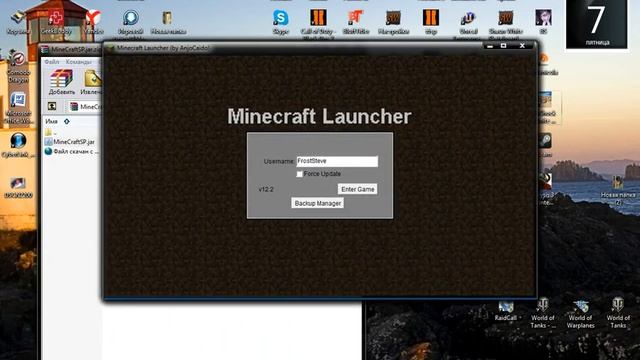
Task: Select the parent folder '..' row in WinRAR
Action: pyautogui.click(x=51, y=132)
